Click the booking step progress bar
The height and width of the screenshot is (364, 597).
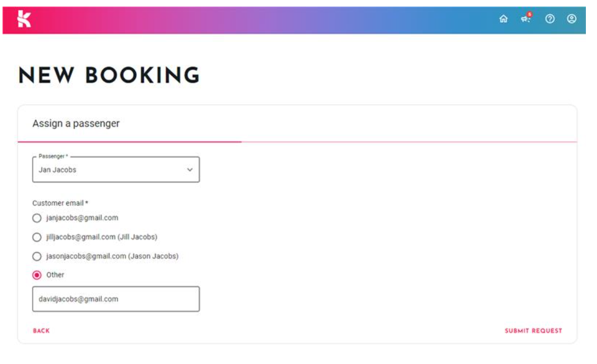point(297,142)
